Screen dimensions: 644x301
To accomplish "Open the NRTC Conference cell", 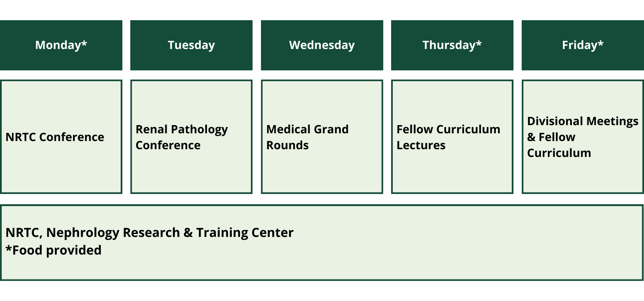I will [x=61, y=137].
